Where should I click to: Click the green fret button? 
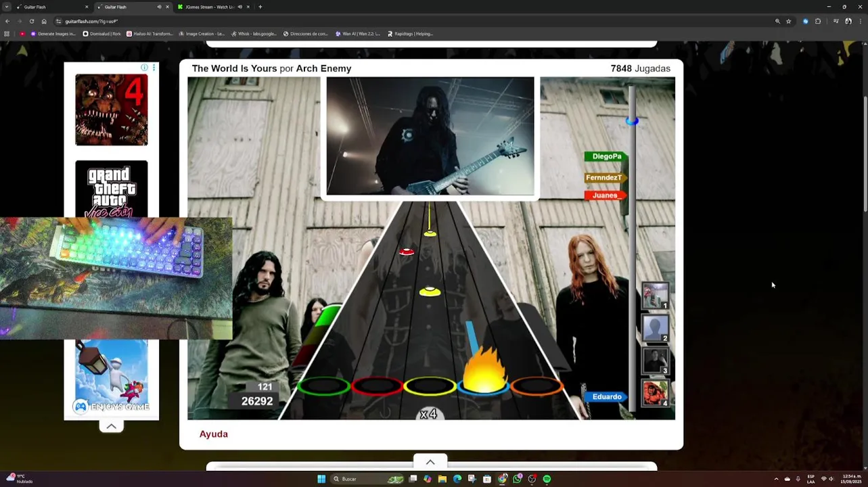323,386
